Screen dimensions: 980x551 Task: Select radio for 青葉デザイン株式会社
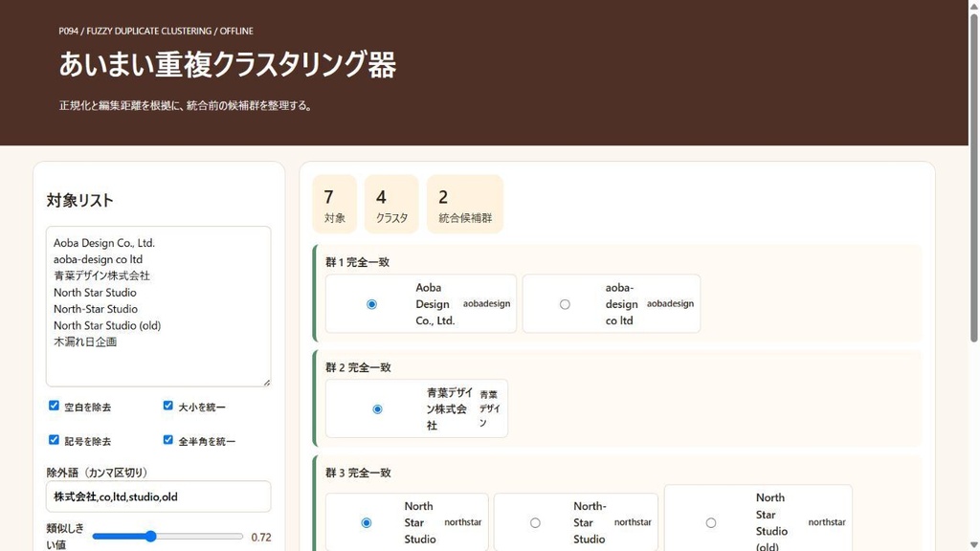click(x=377, y=409)
